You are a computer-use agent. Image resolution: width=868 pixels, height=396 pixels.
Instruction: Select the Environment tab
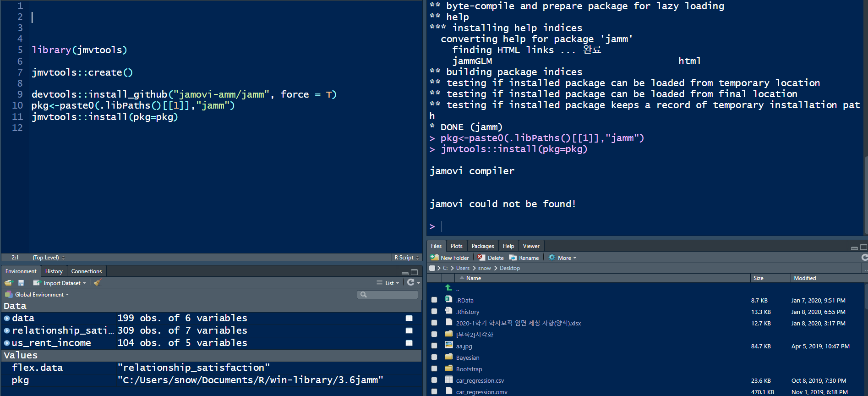(21, 271)
